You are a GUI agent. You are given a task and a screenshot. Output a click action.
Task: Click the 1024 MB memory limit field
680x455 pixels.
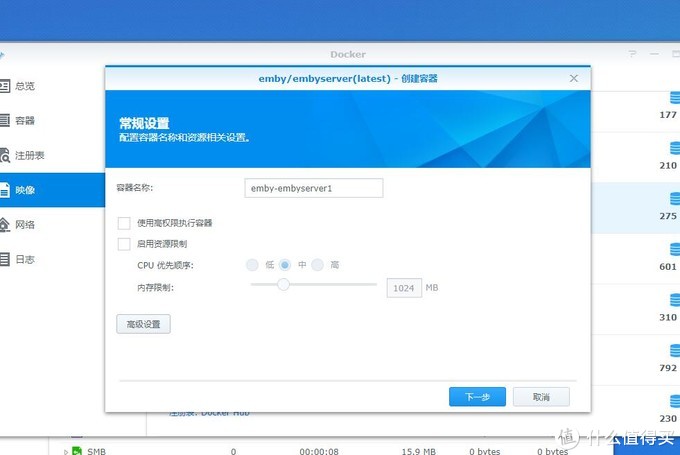404,288
